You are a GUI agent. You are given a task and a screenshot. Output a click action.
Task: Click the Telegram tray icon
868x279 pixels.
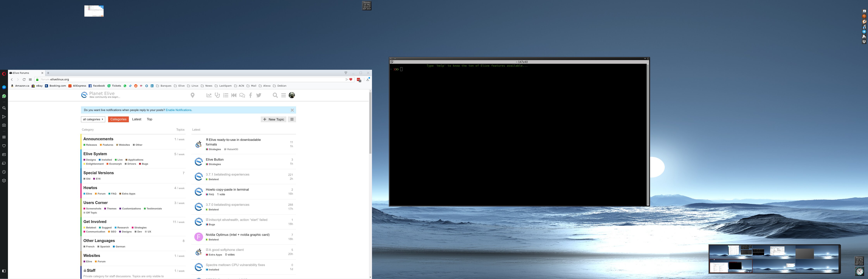point(864,32)
